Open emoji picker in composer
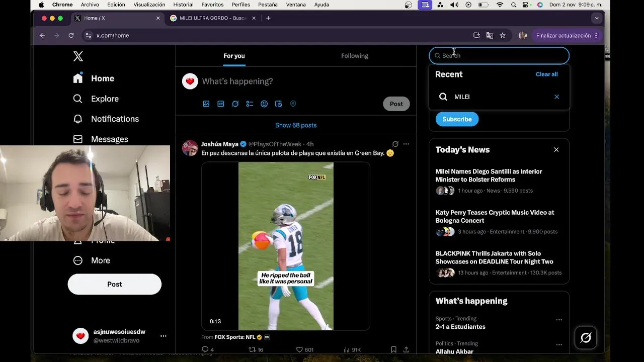Screen dimensions: 644x362 tap(264, 104)
